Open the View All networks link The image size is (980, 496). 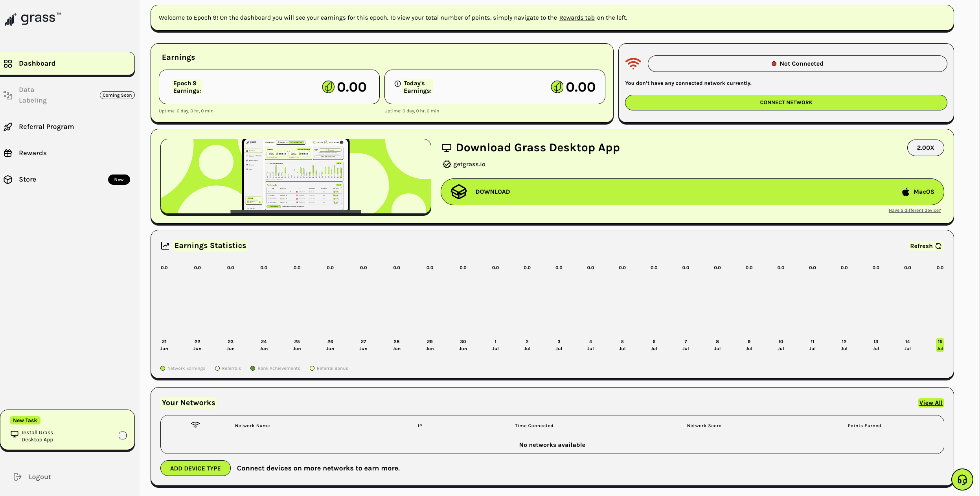click(930, 403)
